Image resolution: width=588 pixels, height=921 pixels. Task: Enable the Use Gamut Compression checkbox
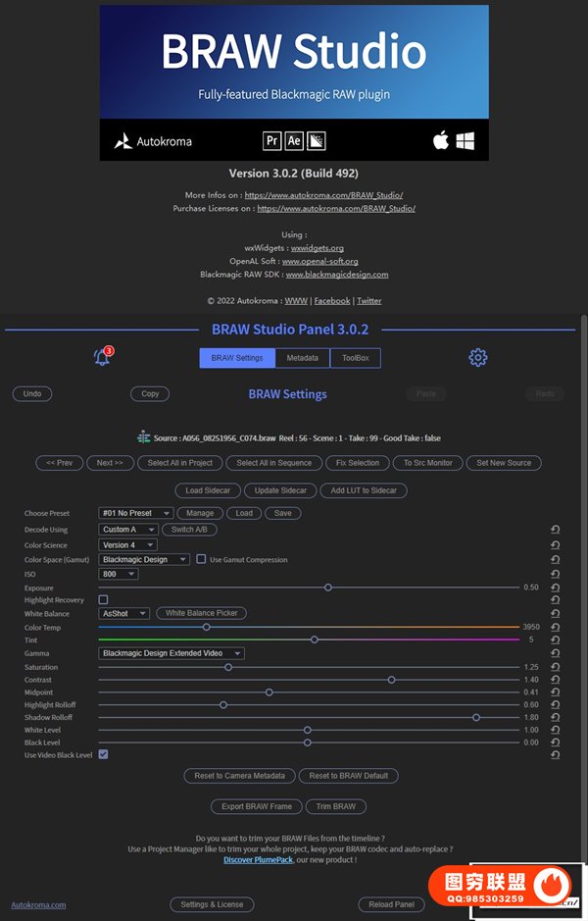coord(202,559)
